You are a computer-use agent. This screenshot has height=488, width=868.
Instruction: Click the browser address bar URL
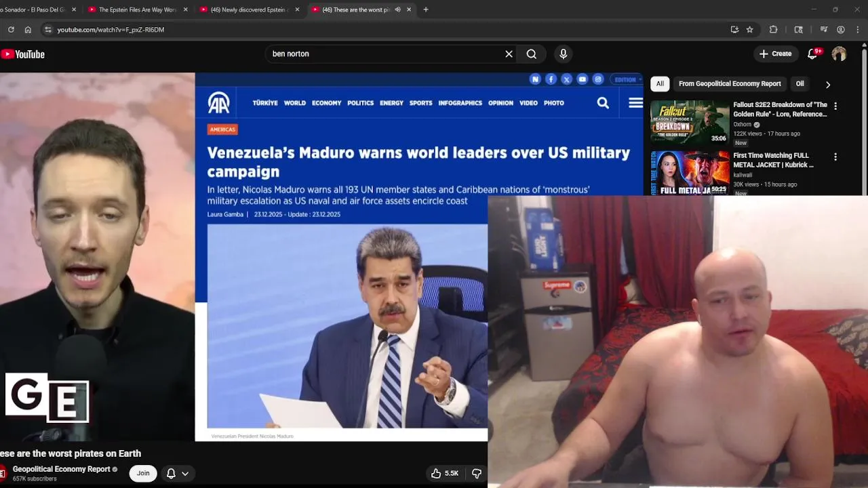pos(111,30)
